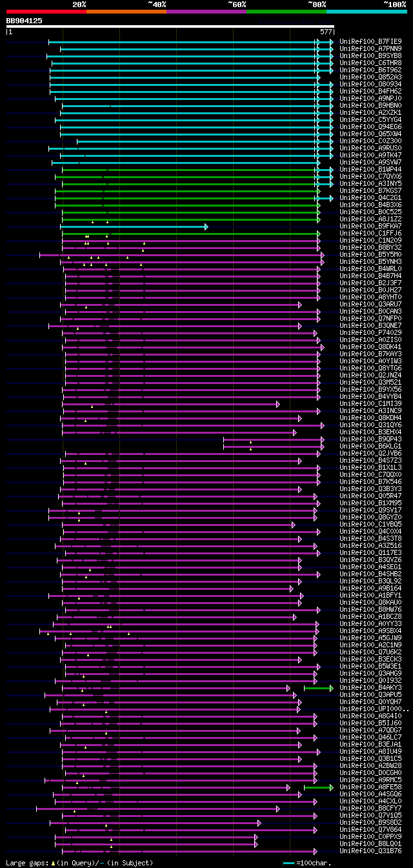Click the orange ~40% identity legend segment

126,12
